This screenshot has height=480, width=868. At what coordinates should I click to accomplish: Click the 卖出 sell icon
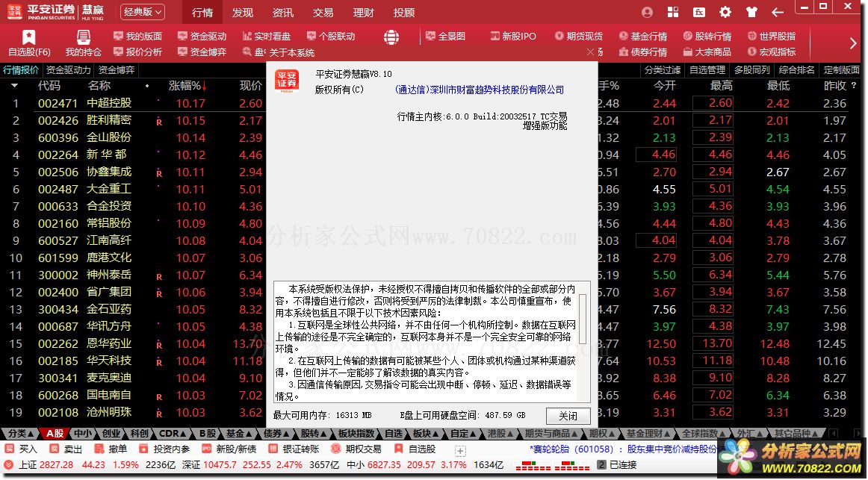pos(54,449)
